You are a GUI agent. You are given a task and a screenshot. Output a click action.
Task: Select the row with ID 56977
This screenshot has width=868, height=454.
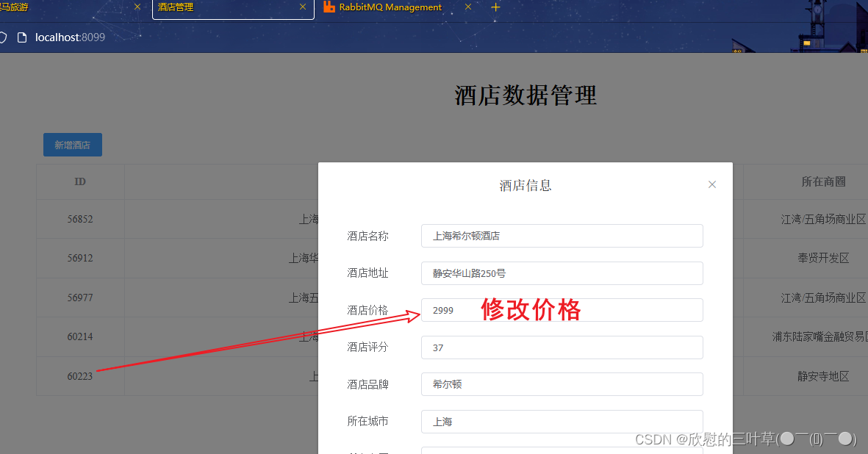(80, 298)
